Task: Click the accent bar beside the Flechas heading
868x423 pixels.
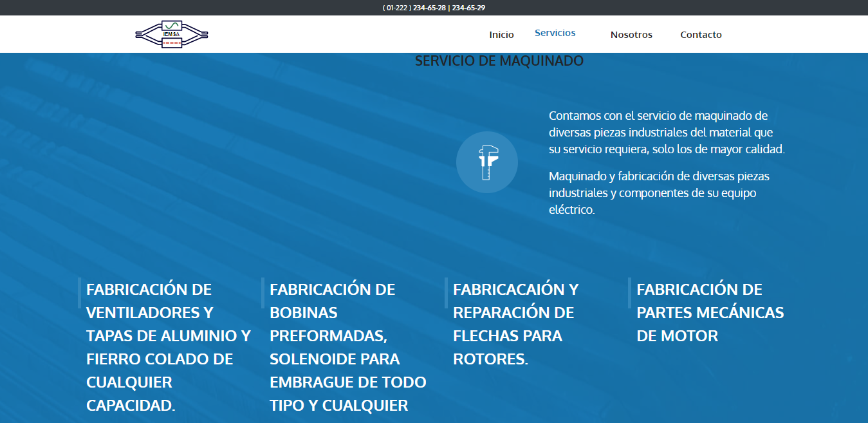Action: [x=446, y=293]
